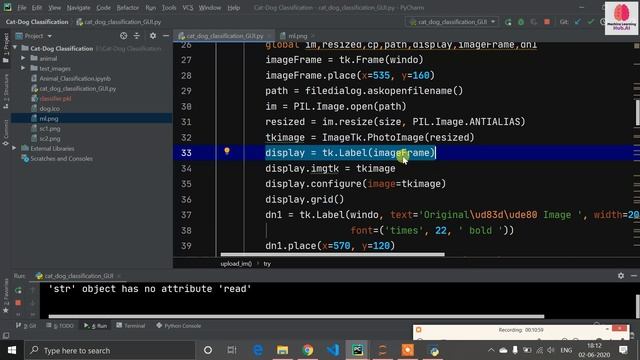
Task: Open Project panel settings gear
Action: point(153,36)
